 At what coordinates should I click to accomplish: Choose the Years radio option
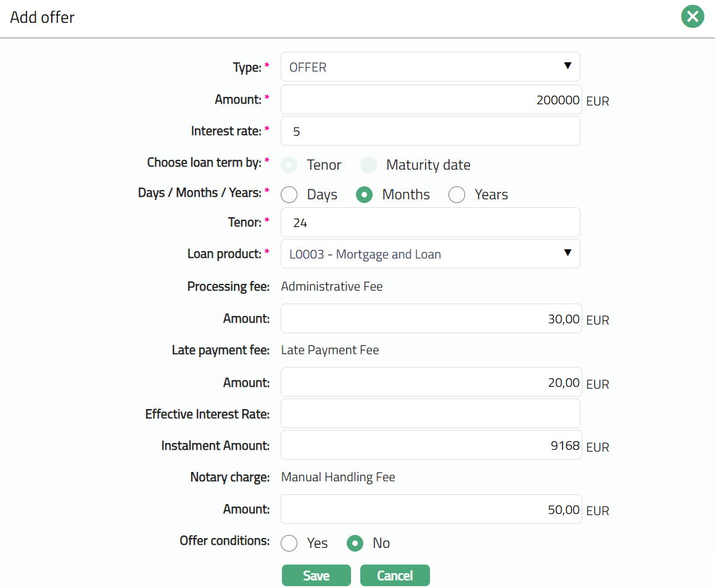[457, 195]
